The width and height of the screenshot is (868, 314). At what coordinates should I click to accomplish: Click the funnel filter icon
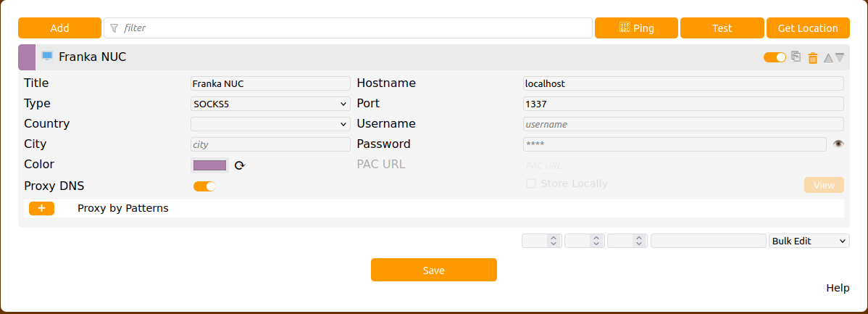pyautogui.click(x=114, y=28)
